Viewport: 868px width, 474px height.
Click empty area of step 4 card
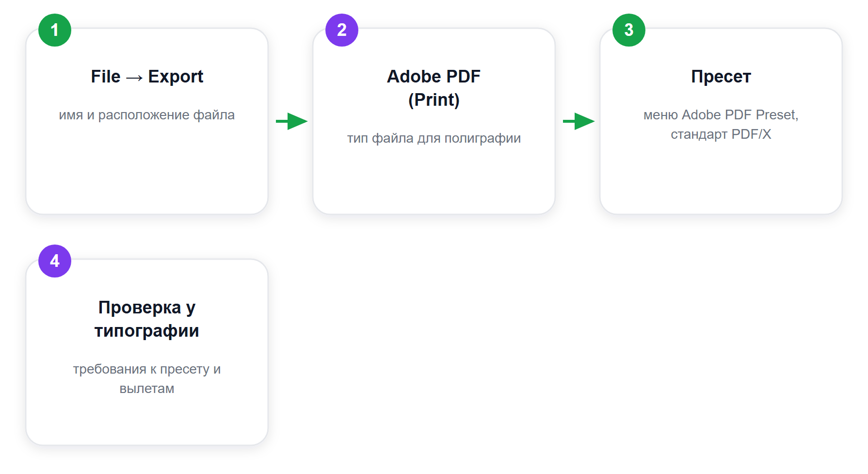point(147,420)
